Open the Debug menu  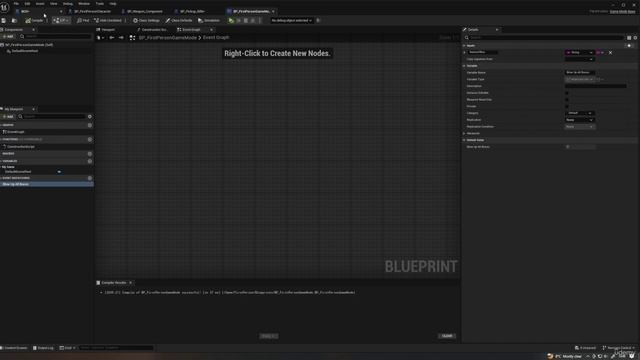[x=68, y=4]
